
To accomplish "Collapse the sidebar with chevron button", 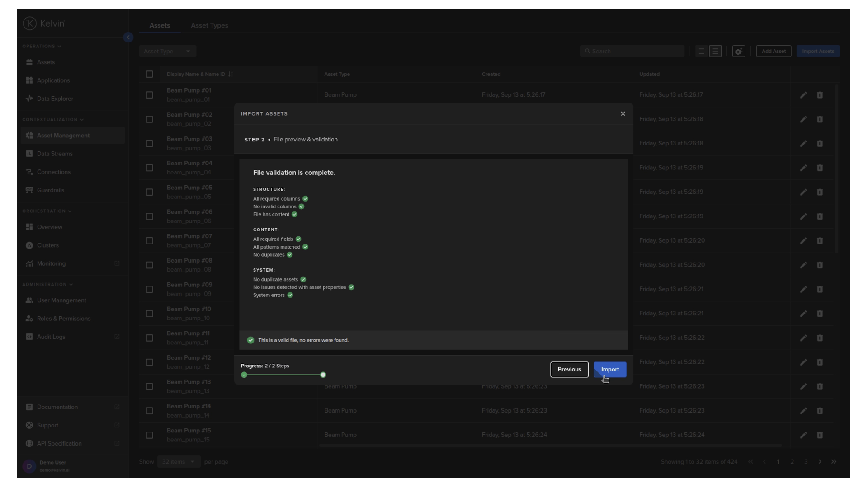I will (x=128, y=38).
